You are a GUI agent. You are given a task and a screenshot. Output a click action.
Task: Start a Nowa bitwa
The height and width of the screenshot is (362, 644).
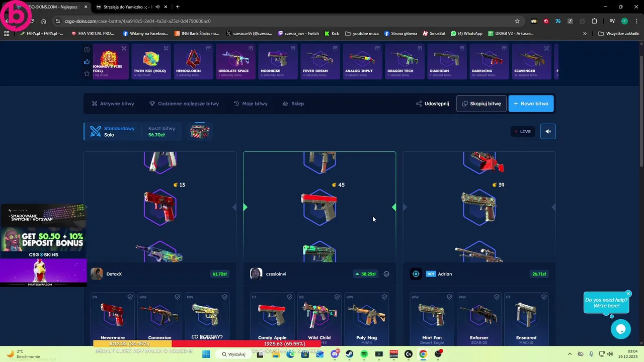point(531,104)
